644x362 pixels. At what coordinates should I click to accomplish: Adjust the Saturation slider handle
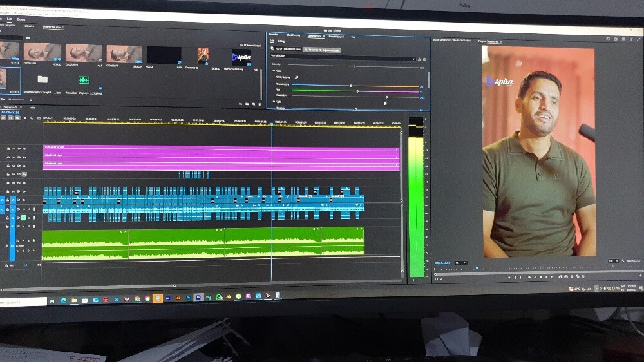point(386,97)
